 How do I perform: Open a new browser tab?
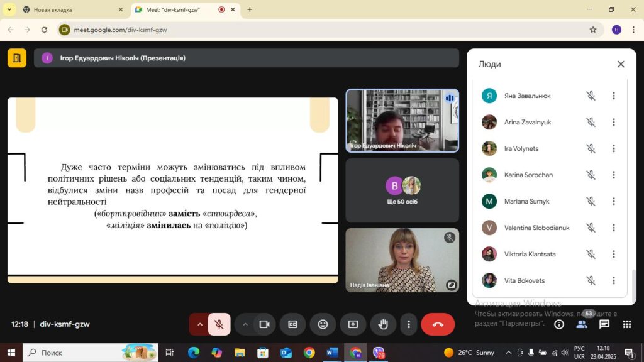(x=250, y=9)
